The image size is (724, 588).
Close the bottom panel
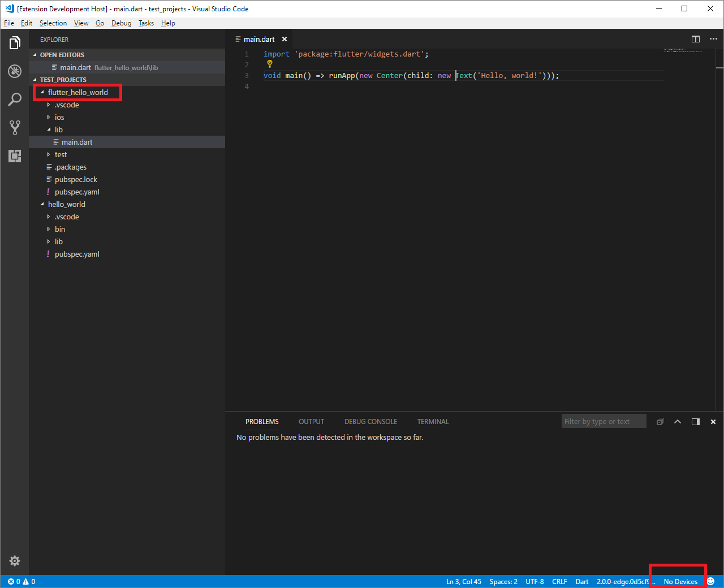713,422
